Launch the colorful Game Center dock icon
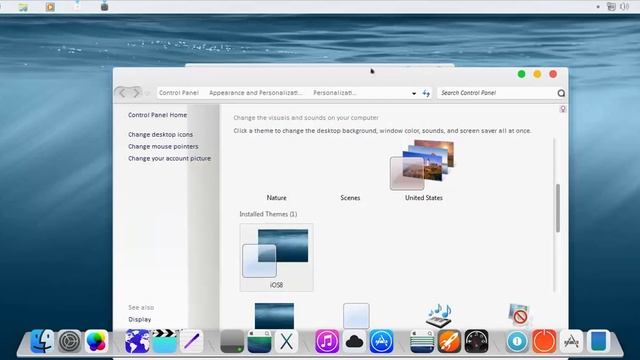The width and height of the screenshot is (640, 360). point(96,341)
